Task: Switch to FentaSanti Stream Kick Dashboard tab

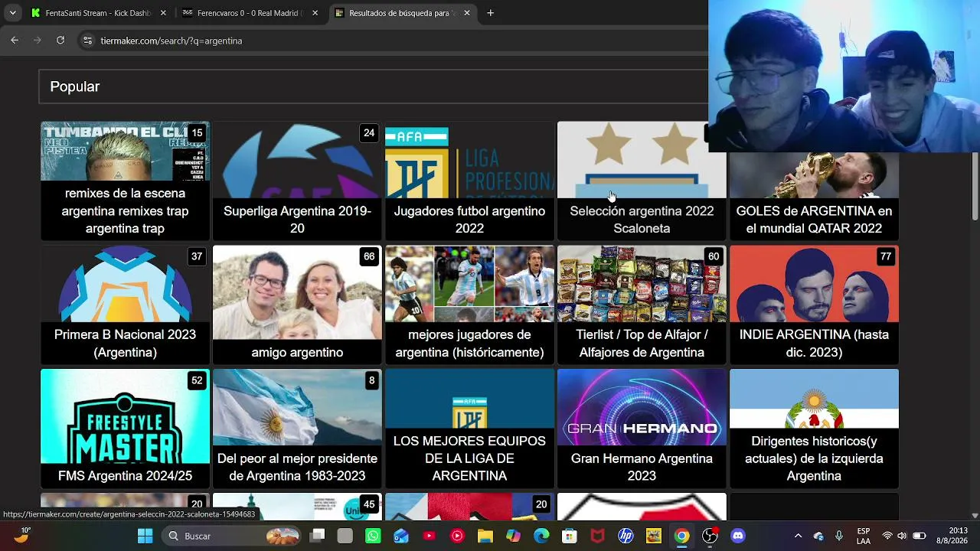Action: [98, 13]
